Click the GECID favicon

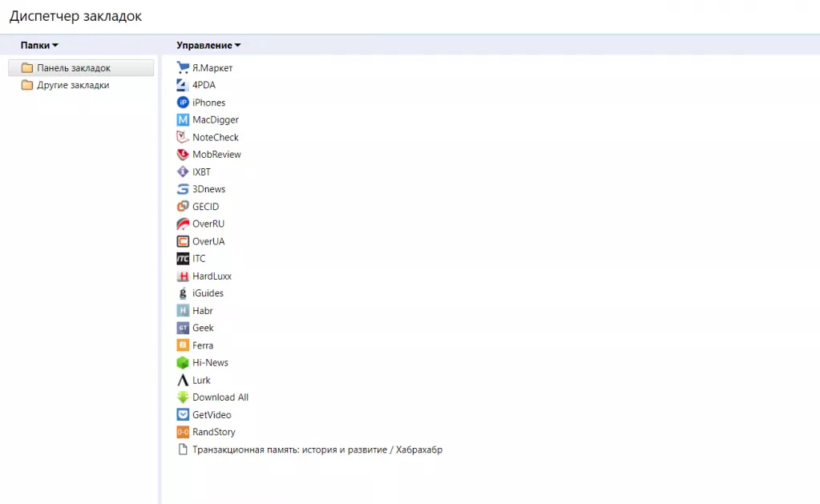[182, 206]
